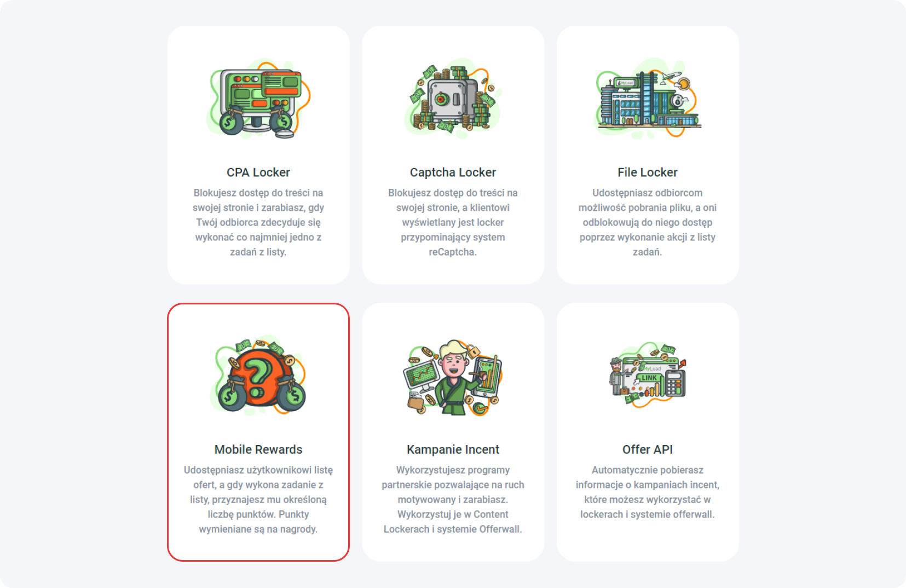906x588 pixels.
Task: Click the Captcha Locker safe icon
Action: click(453, 99)
